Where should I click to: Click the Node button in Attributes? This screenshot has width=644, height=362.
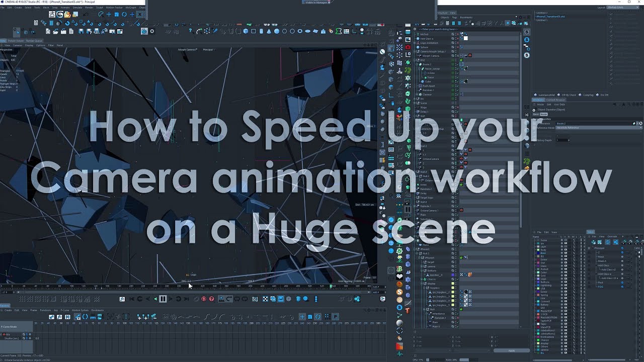point(544,114)
